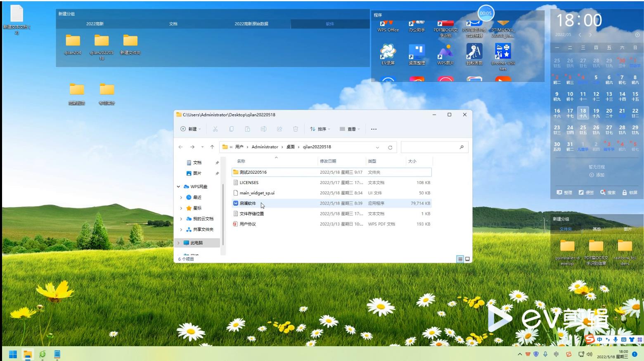Open the 高新报告 desktop folder
The height and width of the screenshot is (361, 644).
[x=77, y=93]
